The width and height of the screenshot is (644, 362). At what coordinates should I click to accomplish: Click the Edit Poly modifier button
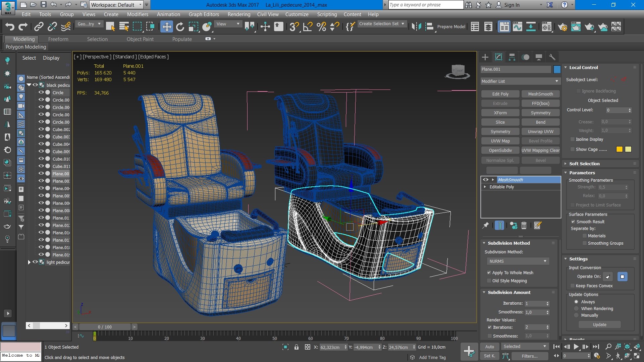pyautogui.click(x=500, y=94)
